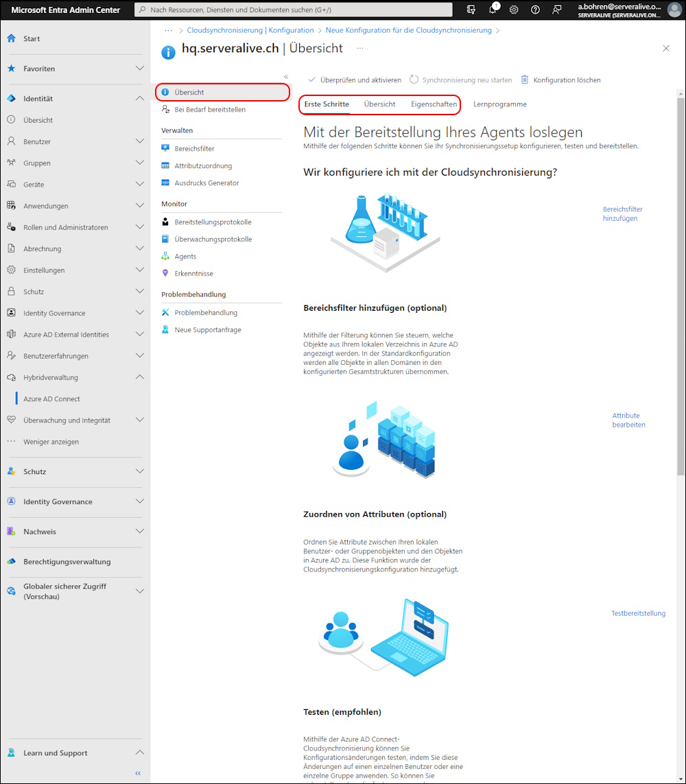Image resolution: width=686 pixels, height=784 pixels.
Task: Switch to the Lernprogramme tab
Action: click(x=500, y=104)
